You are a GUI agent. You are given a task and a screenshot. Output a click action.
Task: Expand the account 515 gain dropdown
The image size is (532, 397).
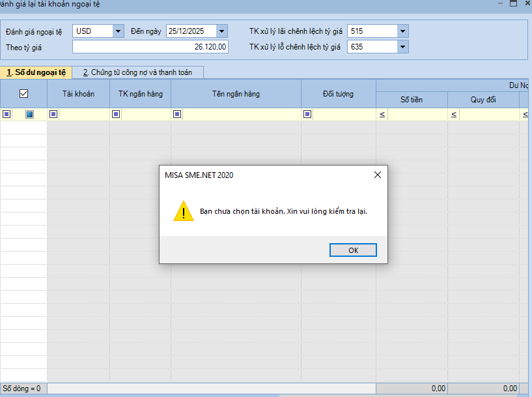pyautogui.click(x=402, y=31)
